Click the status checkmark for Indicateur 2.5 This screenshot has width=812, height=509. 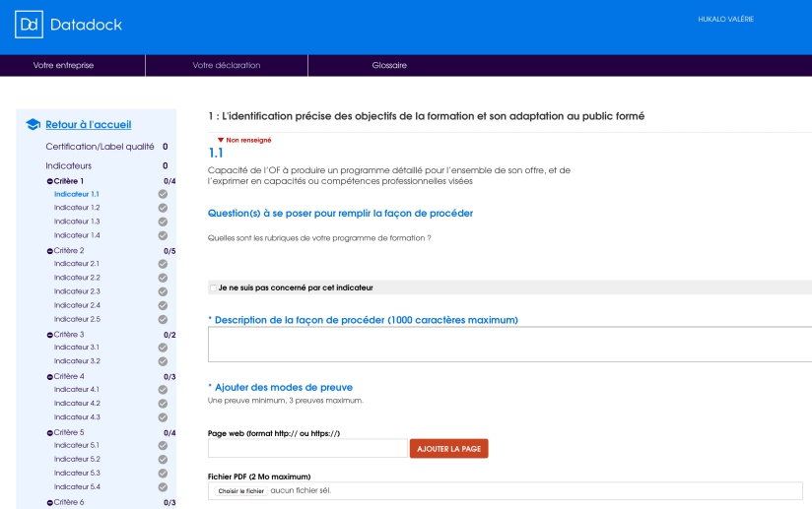163,319
